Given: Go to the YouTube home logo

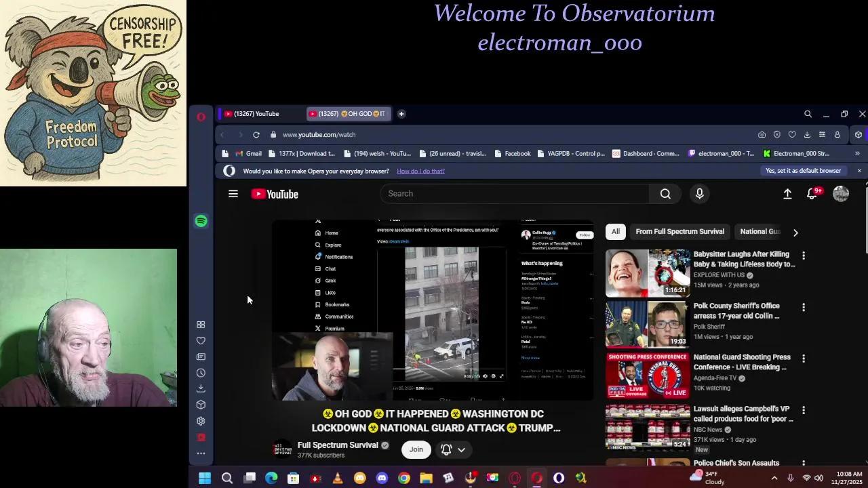Looking at the screenshot, I should point(275,194).
